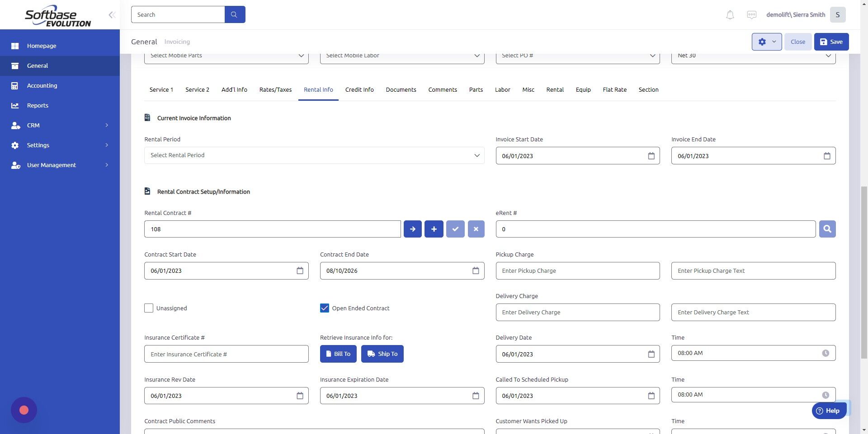Open notifications with the bell icon

click(x=729, y=14)
